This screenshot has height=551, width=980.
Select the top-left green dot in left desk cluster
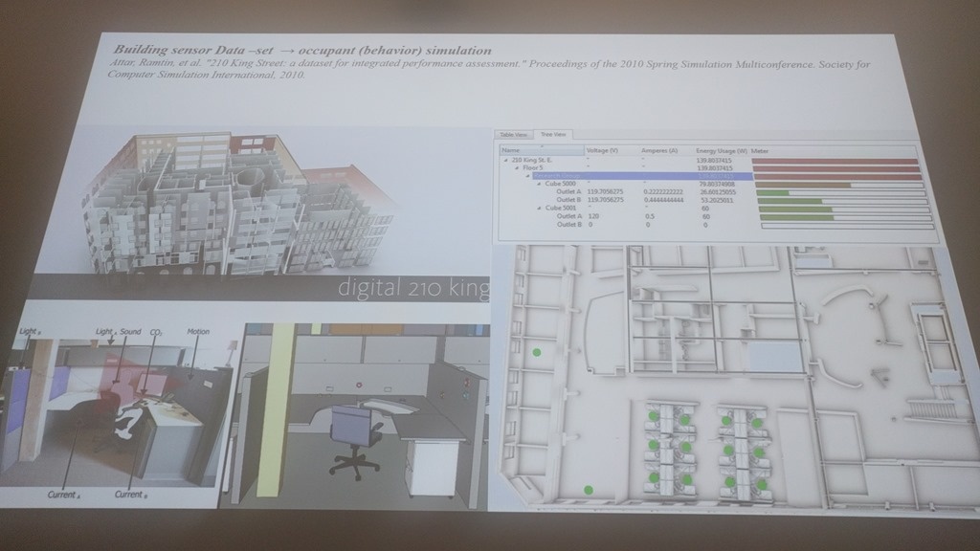pyautogui.click(x=653, y=416)
